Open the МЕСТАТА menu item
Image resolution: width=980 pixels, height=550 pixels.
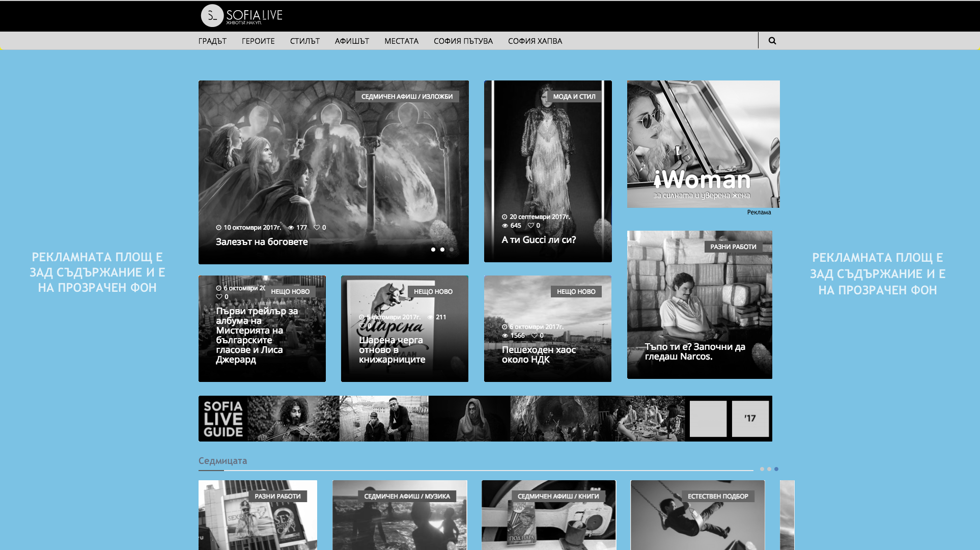pos(401,41)
